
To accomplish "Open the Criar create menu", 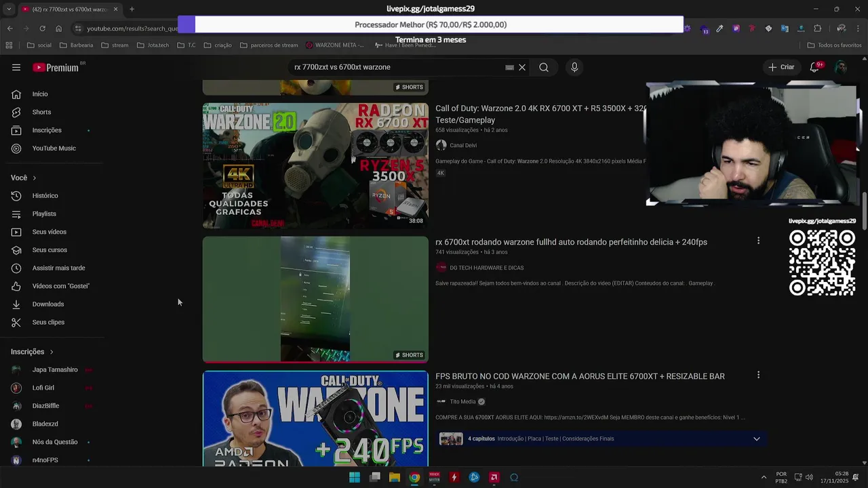I will 781,67.
